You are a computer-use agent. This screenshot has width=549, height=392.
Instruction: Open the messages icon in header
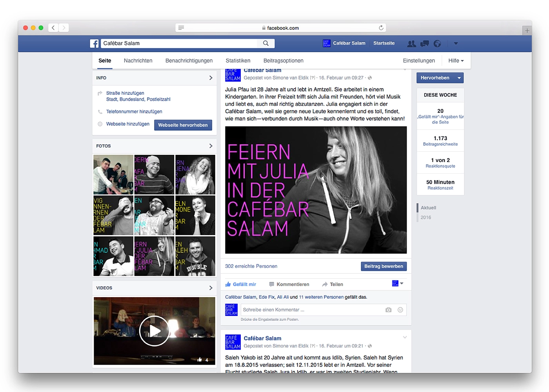coord(424,44)
